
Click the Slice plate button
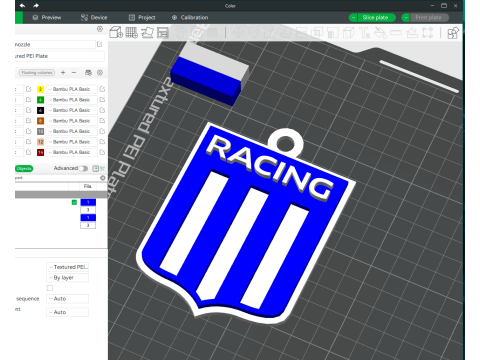376,17
